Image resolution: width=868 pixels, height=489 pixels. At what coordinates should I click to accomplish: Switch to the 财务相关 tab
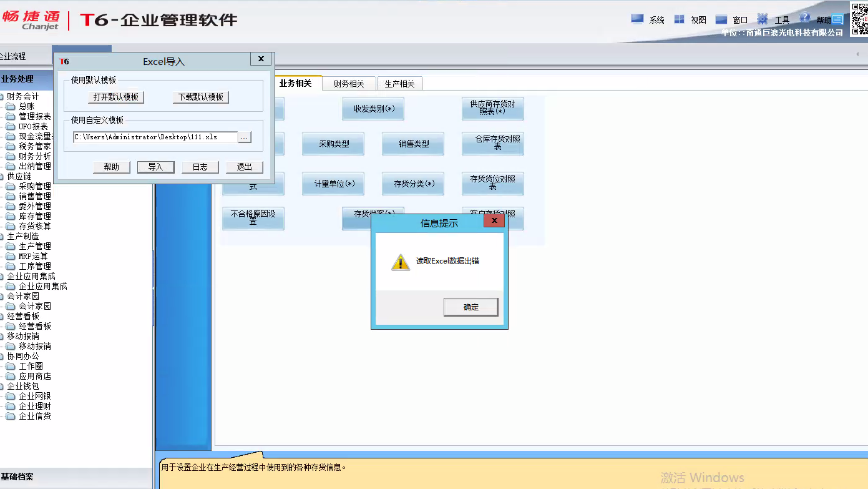point(349,84)
